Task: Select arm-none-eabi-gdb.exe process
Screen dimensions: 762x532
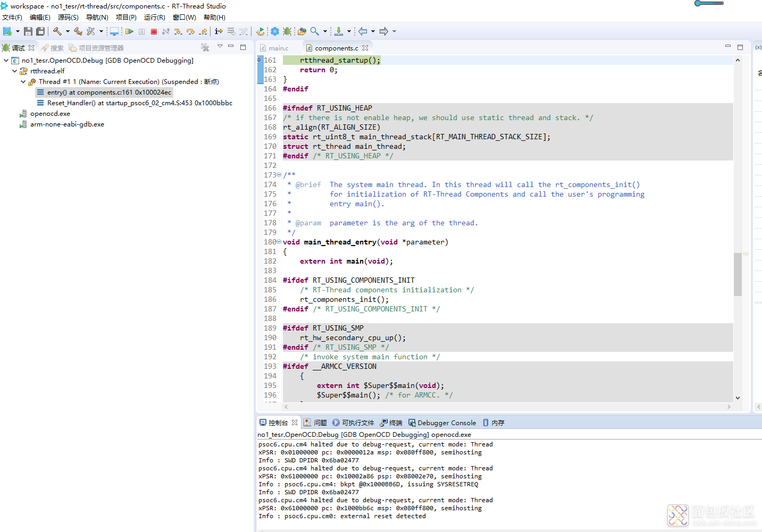Action: 62,124
